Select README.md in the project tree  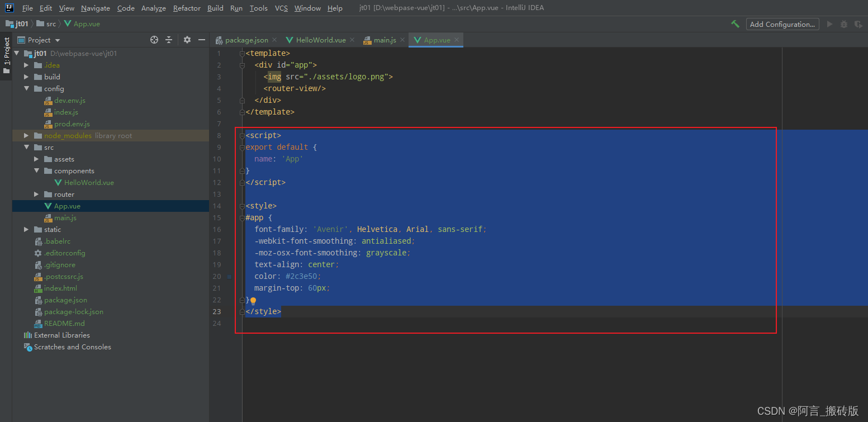[64, 323]
